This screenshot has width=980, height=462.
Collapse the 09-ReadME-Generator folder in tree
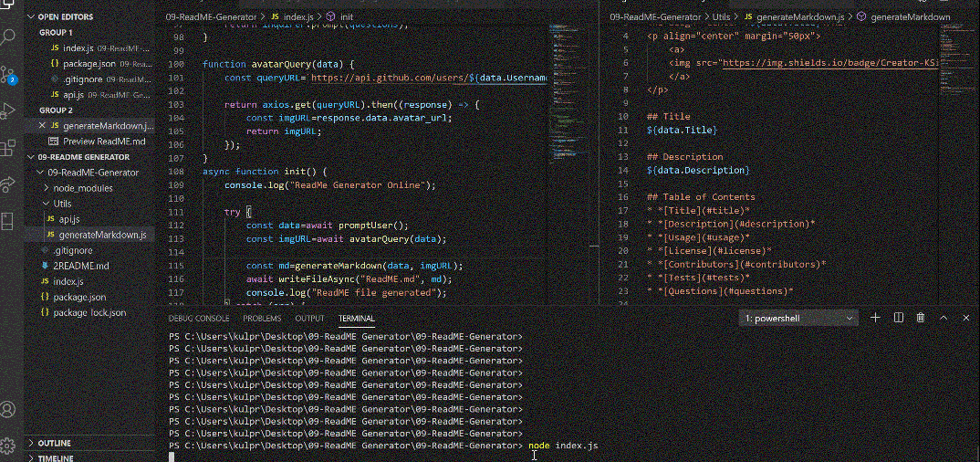[89, 173]
